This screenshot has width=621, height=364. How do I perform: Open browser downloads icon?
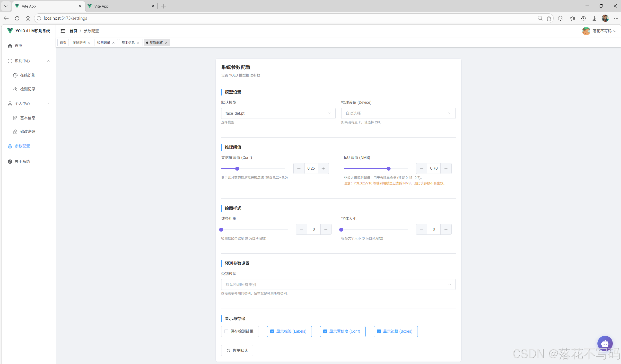(594, 18)
